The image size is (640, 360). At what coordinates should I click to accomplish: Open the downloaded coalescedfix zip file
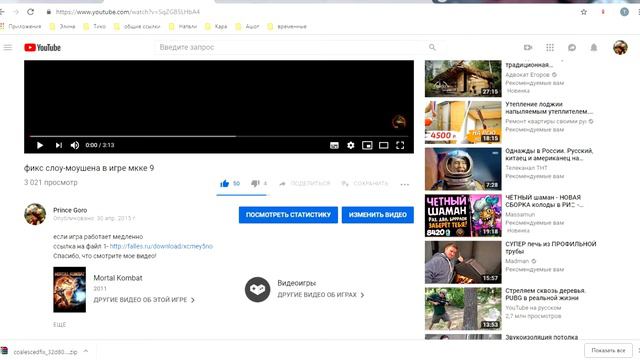pyautogui.click(x=40, y=351)
